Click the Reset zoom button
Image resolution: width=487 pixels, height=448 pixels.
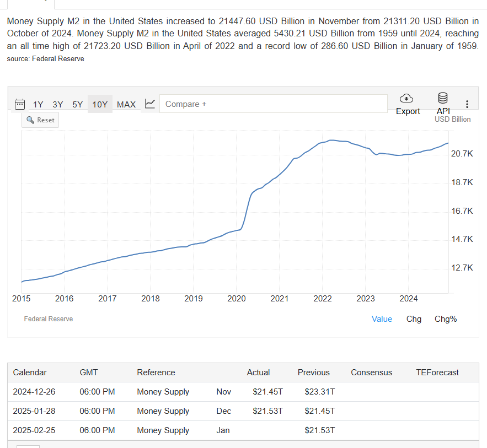coord(40,120)
